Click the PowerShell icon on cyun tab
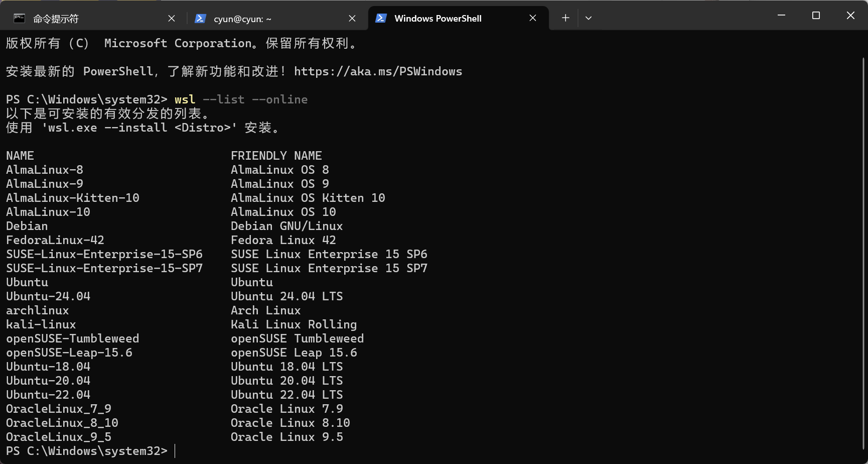The image size is (868, 464). (x=200, y=19)
